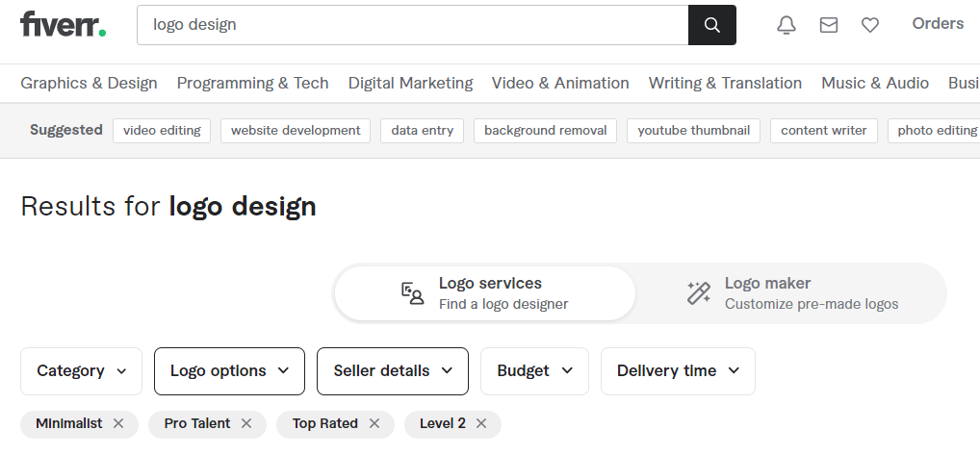The width and height of the screenshot is (980, 455).
Task: Remove the Level 2 filter tag
Action: (481, 423)
